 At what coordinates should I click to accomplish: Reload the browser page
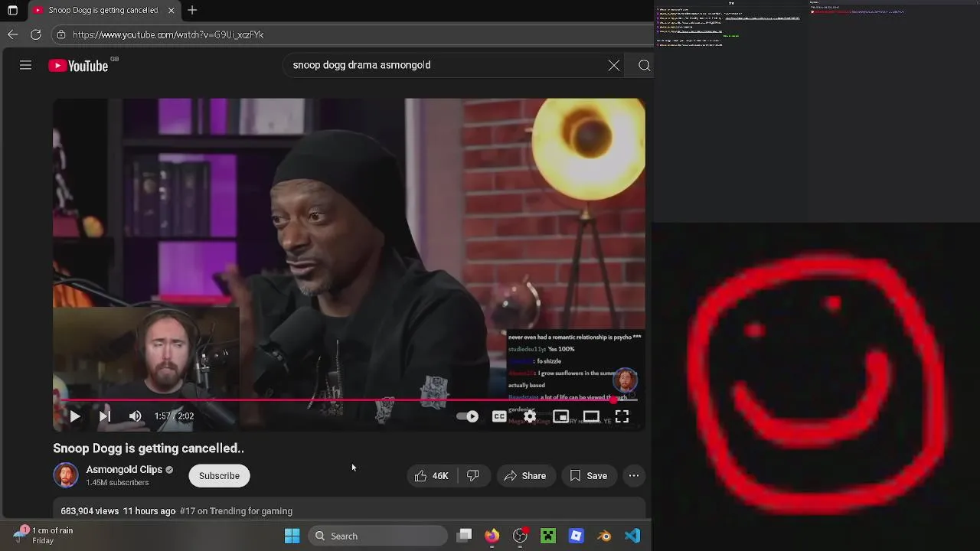(x=36, y=34)
